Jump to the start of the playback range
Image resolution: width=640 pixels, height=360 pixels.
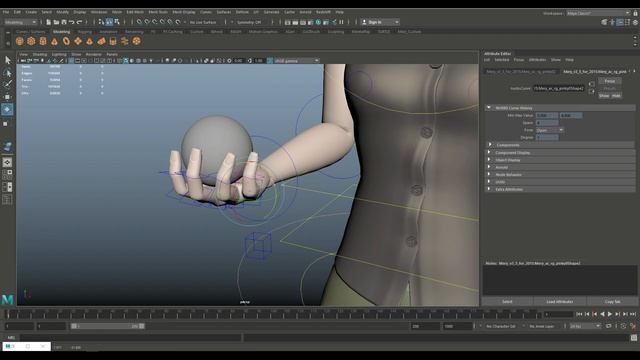(579, 314)
